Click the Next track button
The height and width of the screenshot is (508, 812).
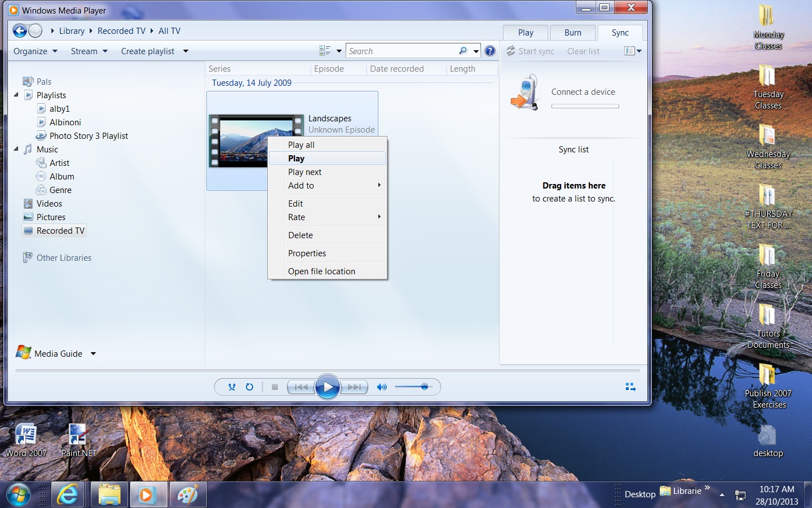[354, 387]
